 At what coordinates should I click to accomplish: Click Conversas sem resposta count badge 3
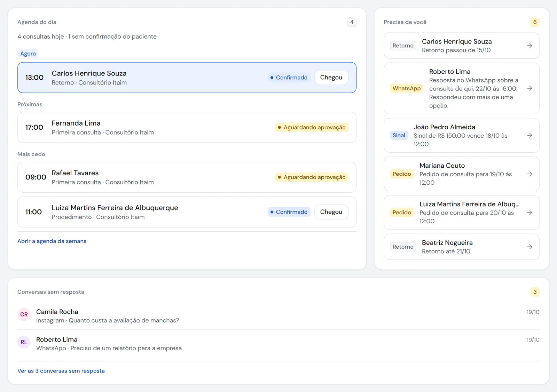(535, 292)
